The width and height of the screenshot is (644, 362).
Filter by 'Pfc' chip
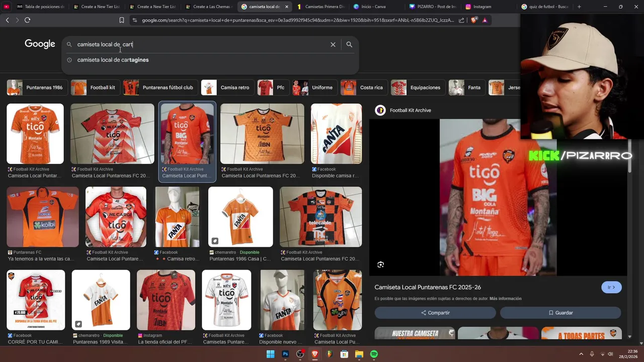(x=274, y=87)
